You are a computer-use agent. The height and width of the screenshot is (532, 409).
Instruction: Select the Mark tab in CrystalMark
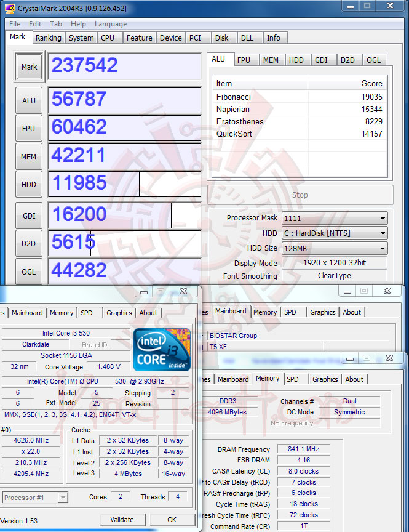point(18,37)
